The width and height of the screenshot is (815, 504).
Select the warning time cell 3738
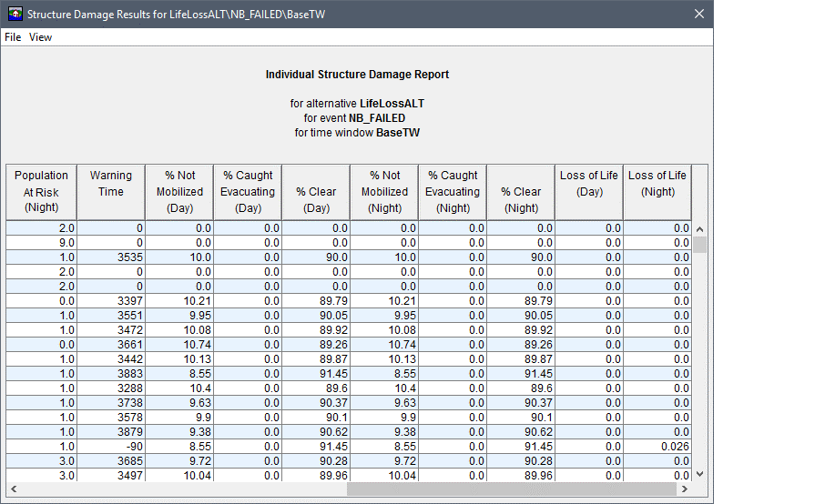click(111, 403)
